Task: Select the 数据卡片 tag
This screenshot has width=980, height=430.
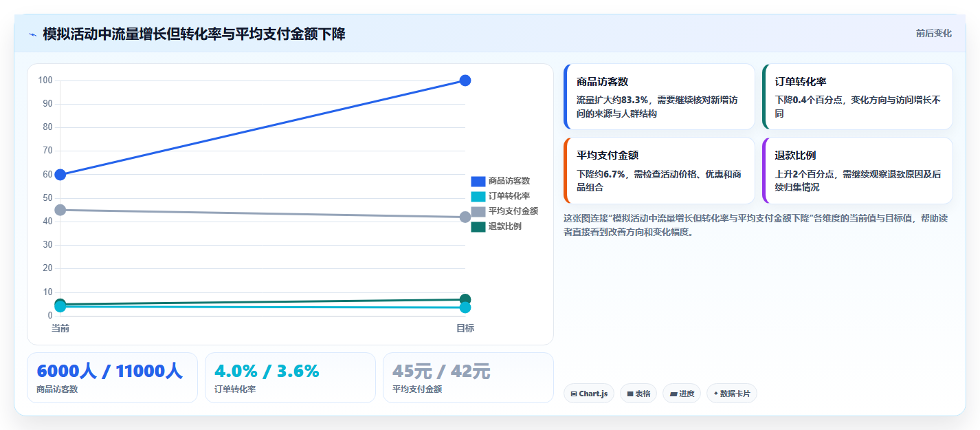Action: point(731,394)
